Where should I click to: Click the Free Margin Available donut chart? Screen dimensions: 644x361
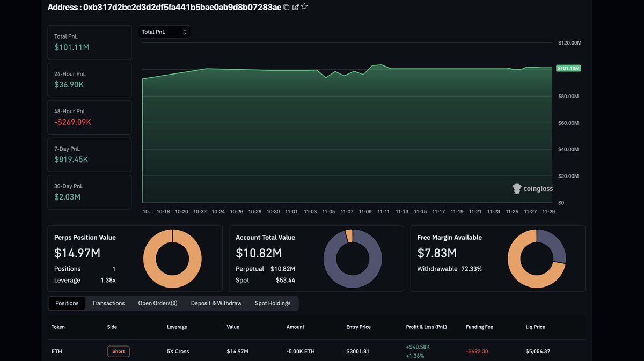(536, 259)
